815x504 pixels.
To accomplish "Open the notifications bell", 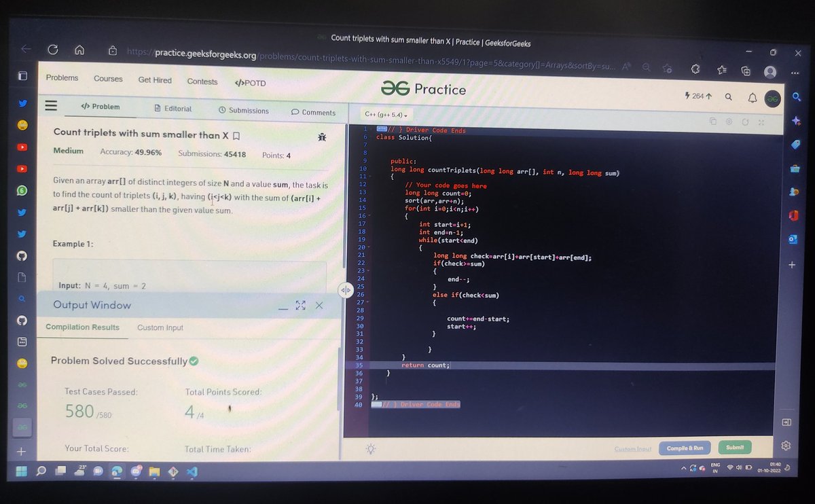I will pos(752,98).
